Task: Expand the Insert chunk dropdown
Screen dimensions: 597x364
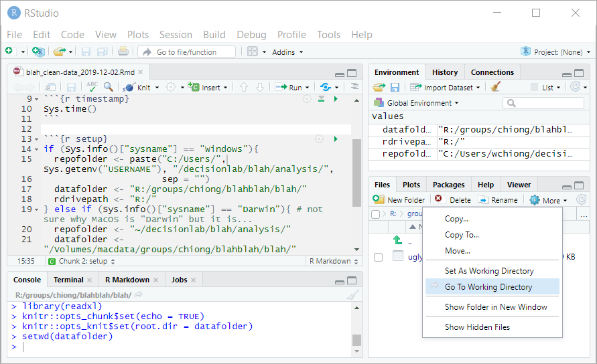Action: pos(225,88)
